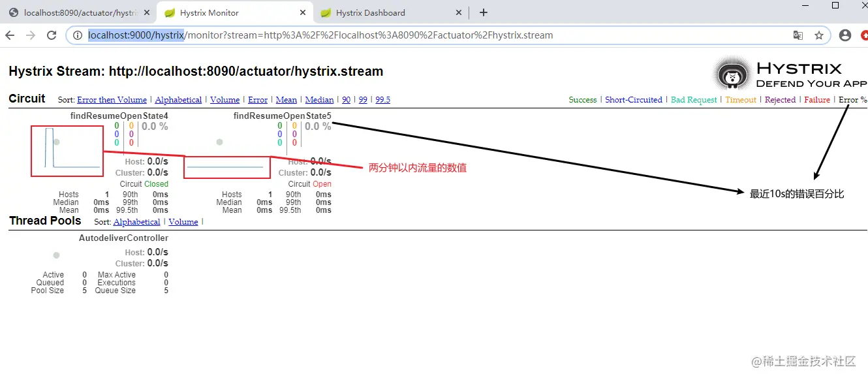Click the site info icon in address bar
Viewport: 868px width, 380px height.
pyautogui.click(x=78, y=35)
